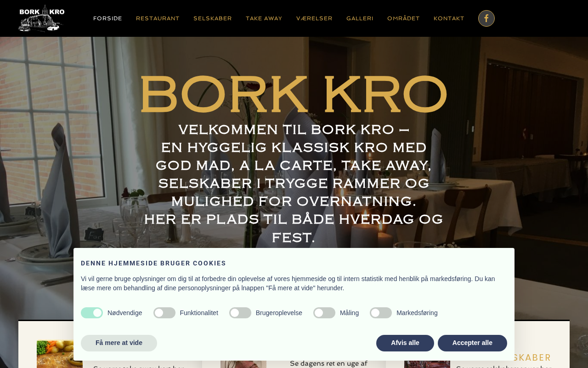The image size is (588, 368).
Task: Open the Forside menu item
Action: pyautogui.click(x=107, y=18)
